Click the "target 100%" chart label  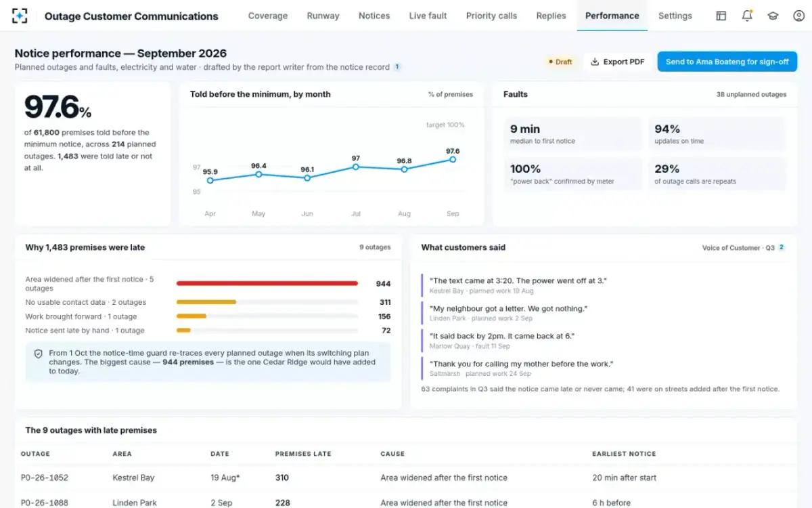(445, 125)
